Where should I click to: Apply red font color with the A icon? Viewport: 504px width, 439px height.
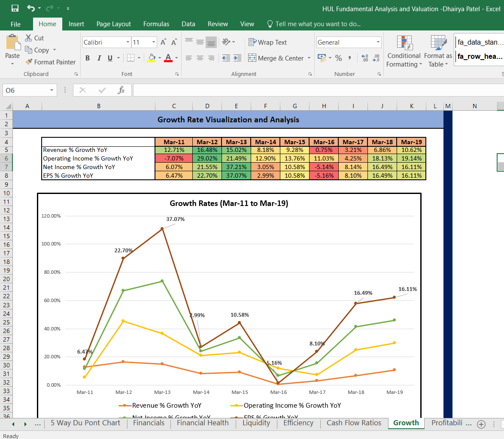(168, 58)
